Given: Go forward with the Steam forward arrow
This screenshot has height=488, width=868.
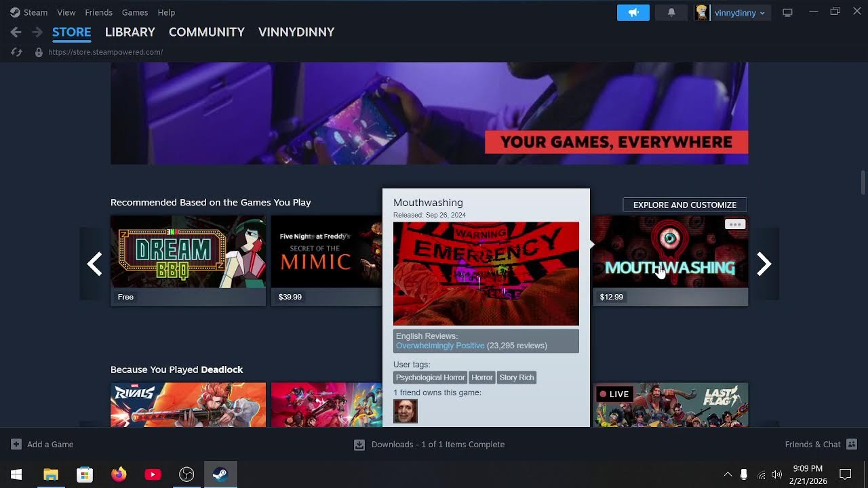Looking at the screenshot, I should [37, 32].
